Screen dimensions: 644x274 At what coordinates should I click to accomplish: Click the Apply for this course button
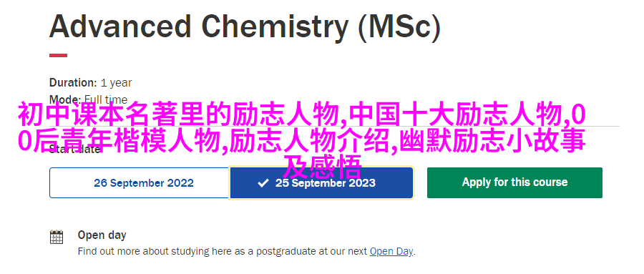click(514, 182)
